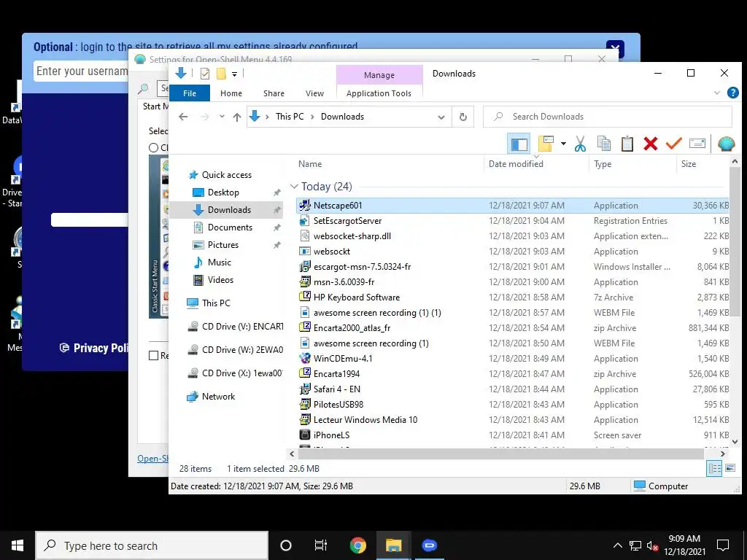The image size is (747, 560).
Task: Click the New Folder quick access icon
Action: [221, 74]
